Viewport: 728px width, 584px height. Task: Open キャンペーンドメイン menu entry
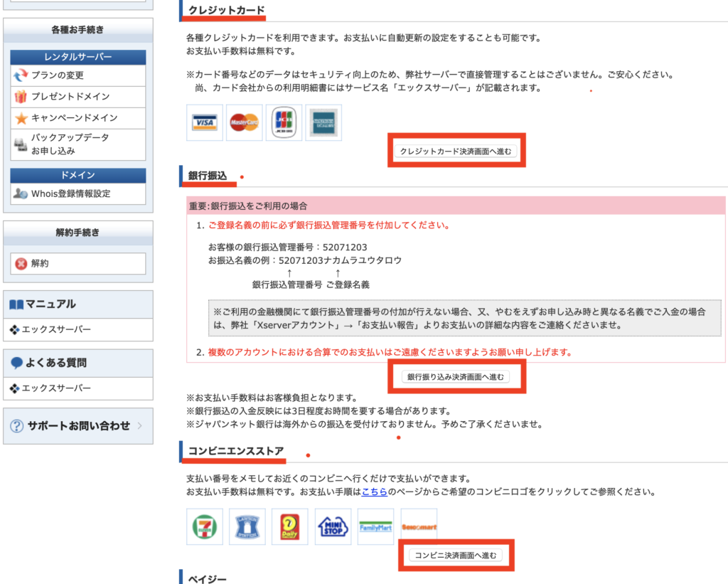point(78,118)
